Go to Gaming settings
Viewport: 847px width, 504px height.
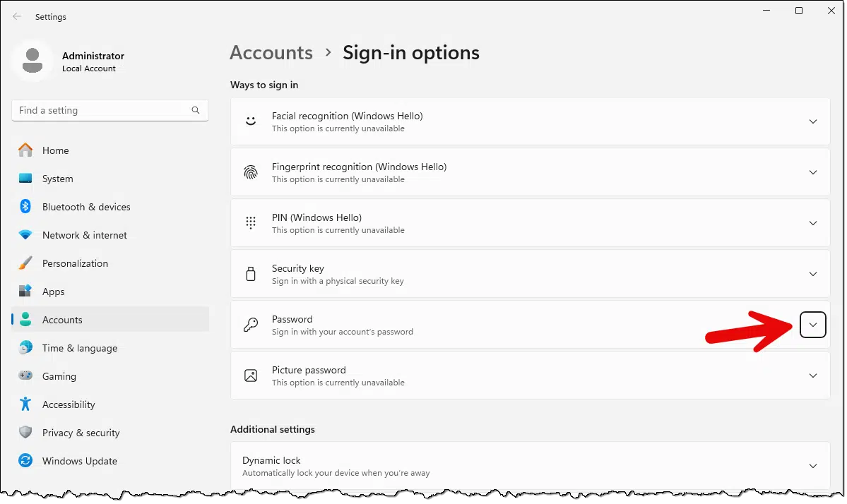point(110,376)
